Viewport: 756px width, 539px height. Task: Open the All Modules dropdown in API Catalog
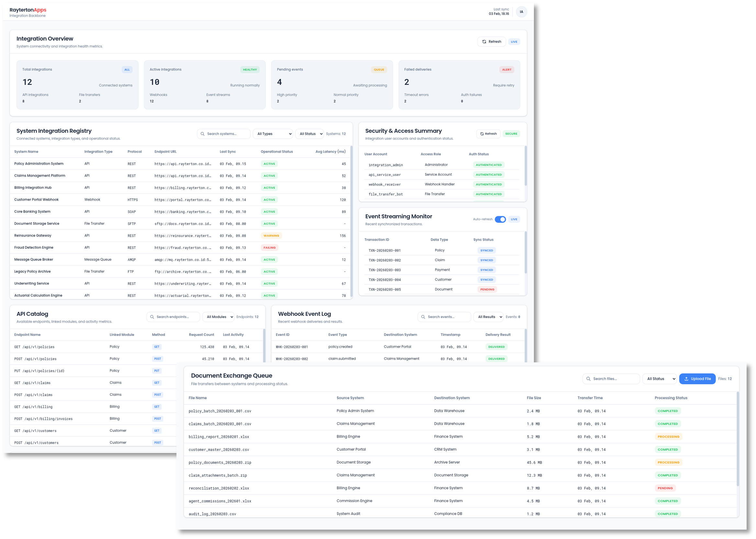(x=218, y=317)
